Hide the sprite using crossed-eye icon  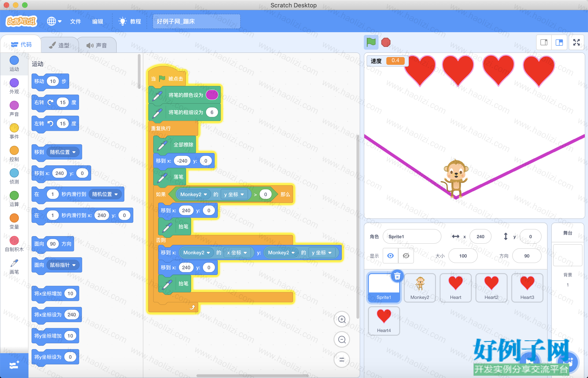(406, 256)
